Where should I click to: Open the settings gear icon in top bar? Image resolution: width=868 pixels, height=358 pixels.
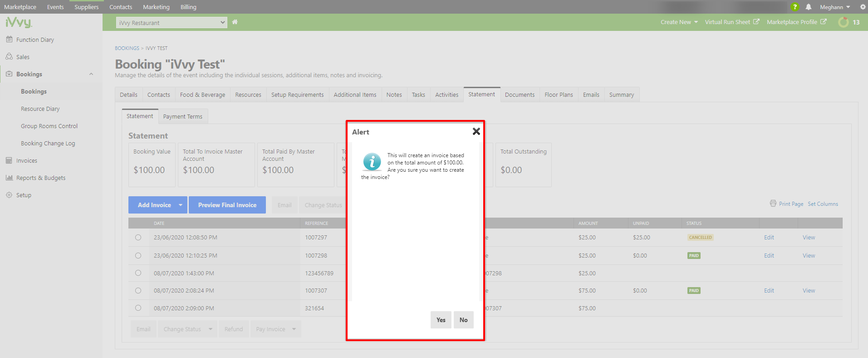pyautogui.click(x=863, y=7)
